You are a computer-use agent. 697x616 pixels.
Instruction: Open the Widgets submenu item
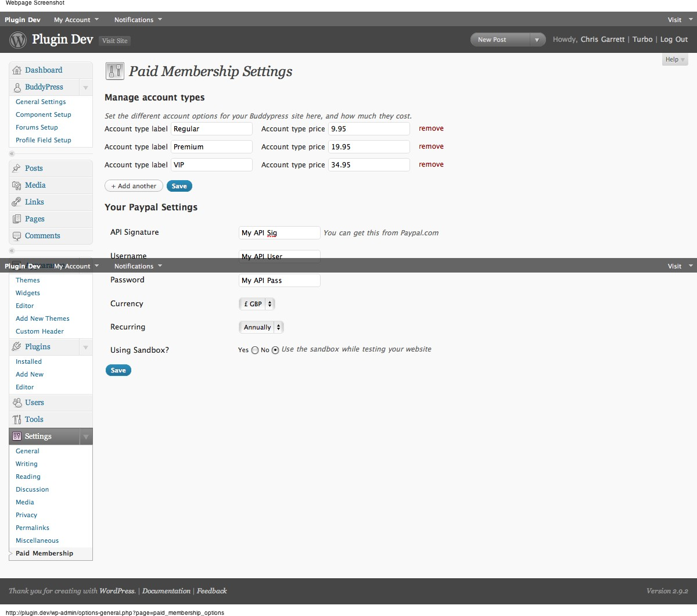(x=28, y=293)
